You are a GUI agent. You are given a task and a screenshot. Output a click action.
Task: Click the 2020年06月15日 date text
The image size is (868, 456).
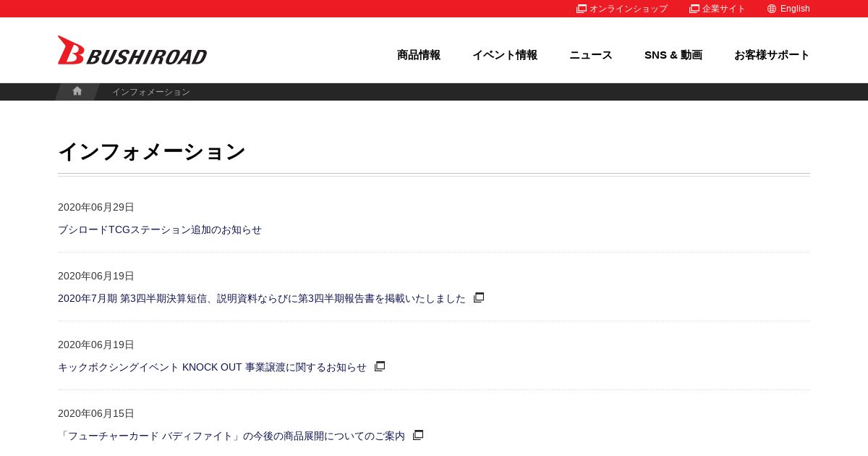click(96, 413)
